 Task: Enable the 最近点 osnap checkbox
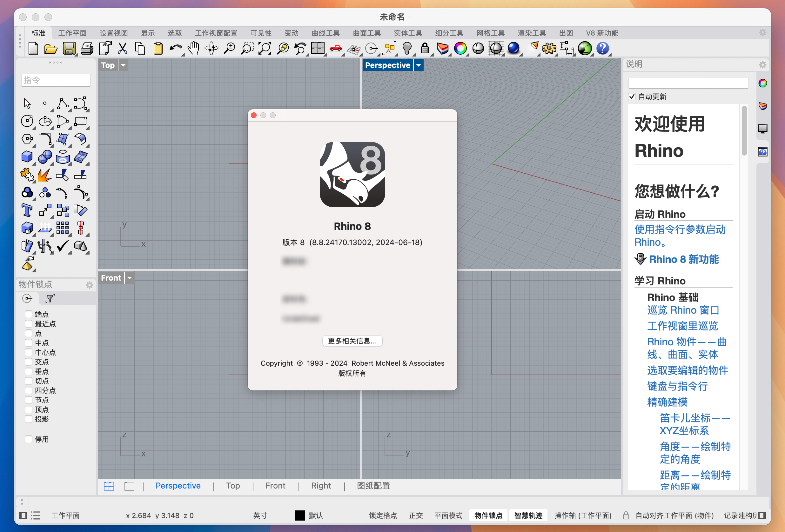click(29, 324)
